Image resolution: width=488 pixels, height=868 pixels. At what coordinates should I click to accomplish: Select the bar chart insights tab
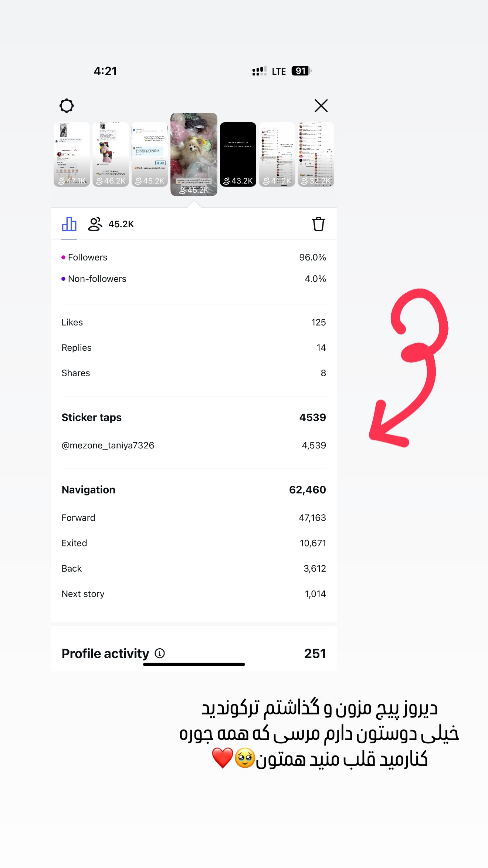(x=69, y=224)
